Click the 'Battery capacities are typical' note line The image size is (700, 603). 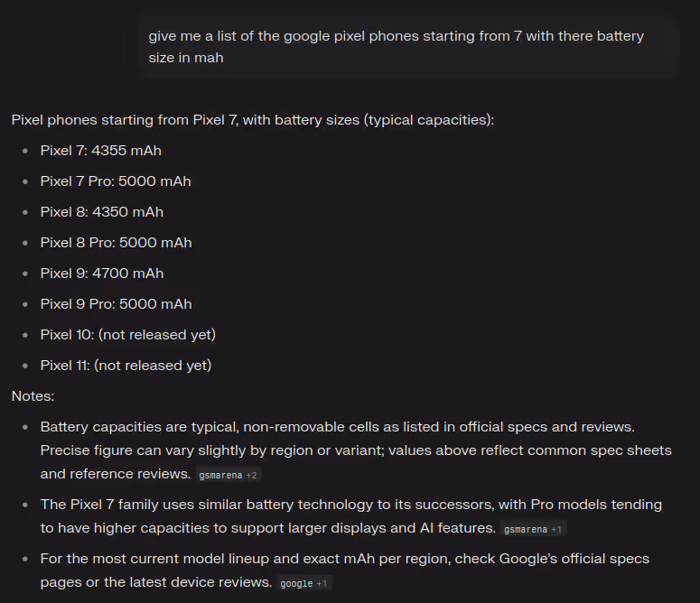[x=338, y=427]
